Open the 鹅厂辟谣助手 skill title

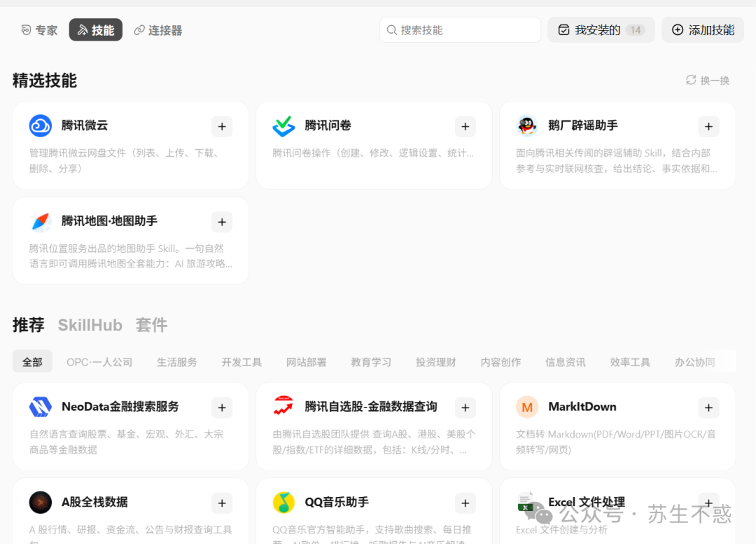(x=583, y=125)
